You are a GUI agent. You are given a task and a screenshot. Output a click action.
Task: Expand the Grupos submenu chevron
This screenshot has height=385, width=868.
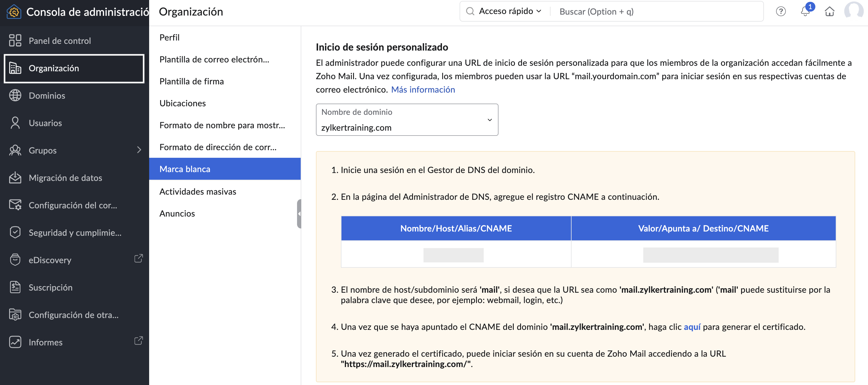[x=139, y=150]
